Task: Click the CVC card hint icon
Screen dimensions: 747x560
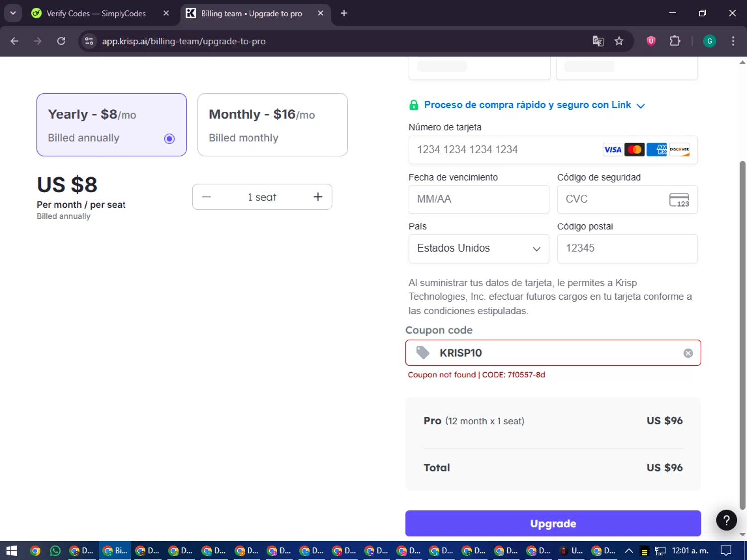Action: 679,200
